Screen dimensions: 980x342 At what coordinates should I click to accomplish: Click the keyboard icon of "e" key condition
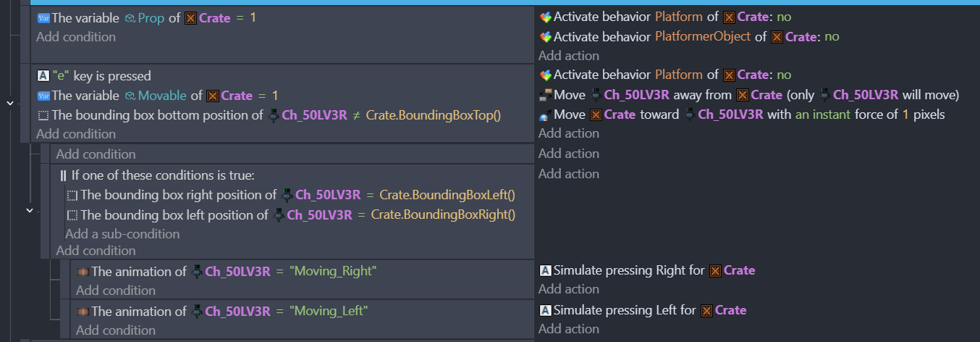pos(43,75)
